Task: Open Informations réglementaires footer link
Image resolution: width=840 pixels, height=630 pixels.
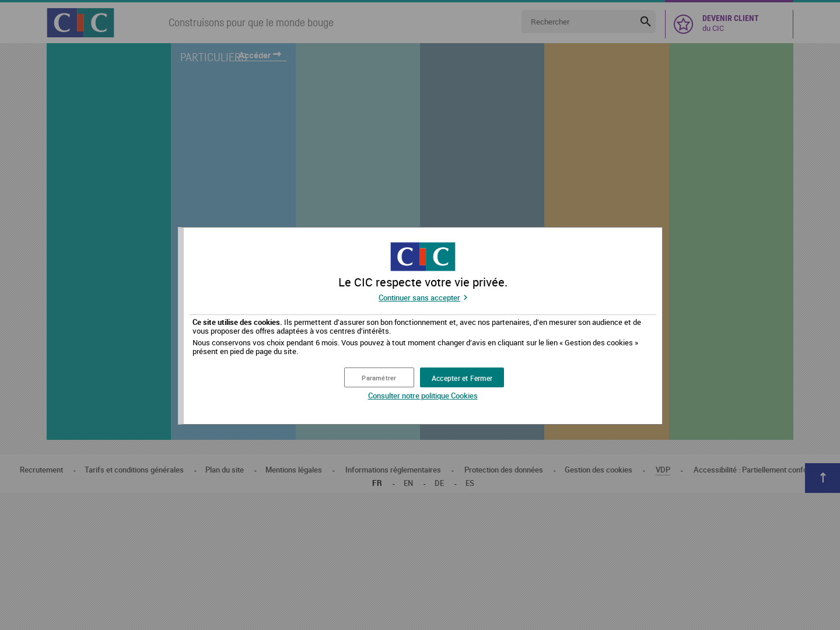Action: [x=393, y=470]
